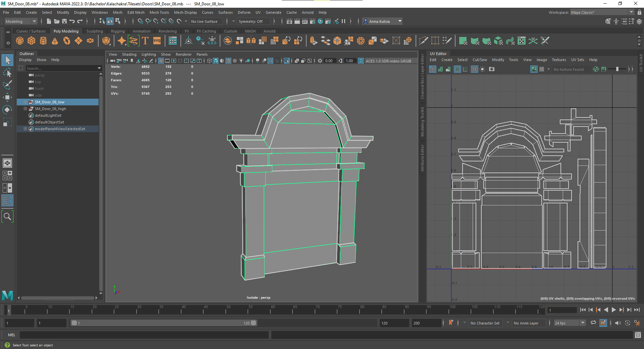Open the Anna Kutsia account dropdown

click(382, 21)
